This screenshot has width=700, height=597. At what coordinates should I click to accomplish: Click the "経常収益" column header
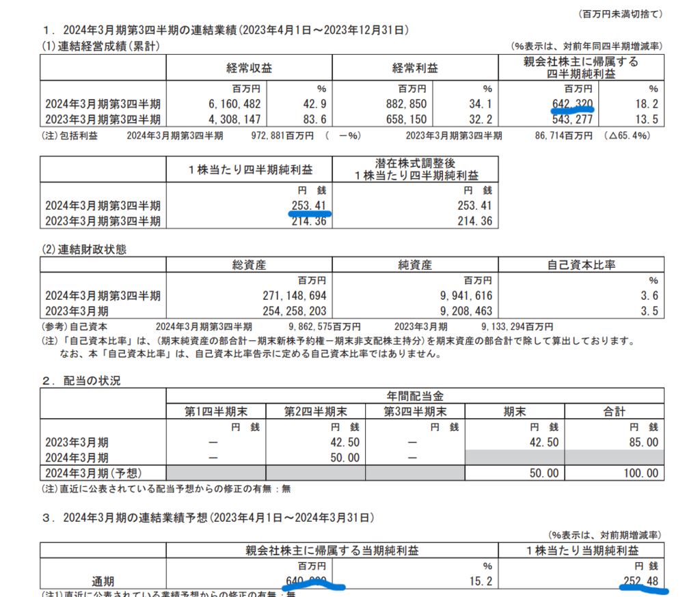tap(249, 68)
